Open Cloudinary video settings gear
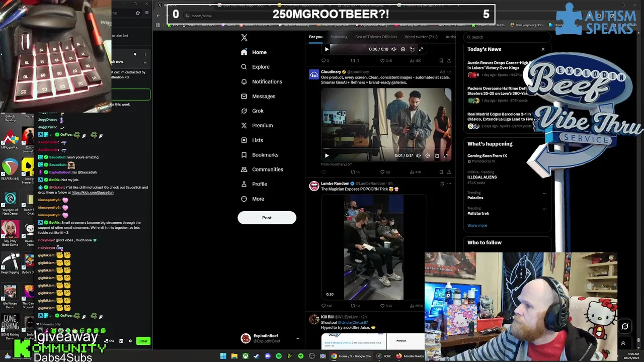This screenshot has width=644, height=362. (428, 155)
